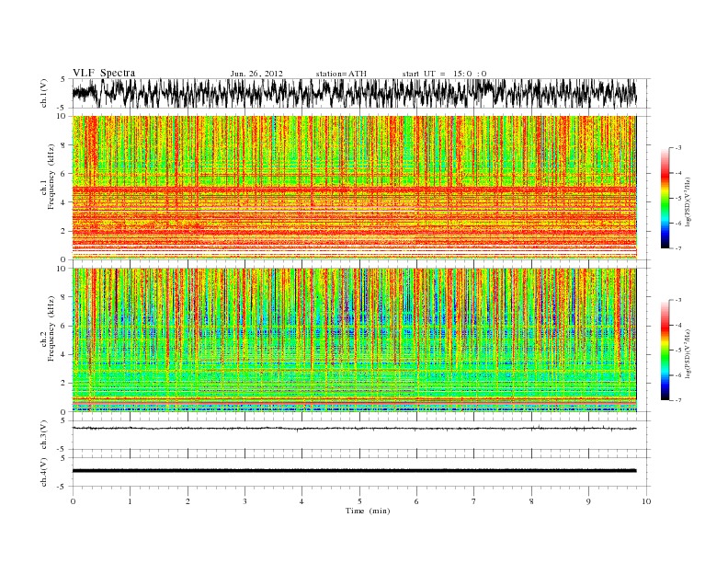Click time axis tick label "6"
Screen dimensions: 728x563
[x=416, y=501]
